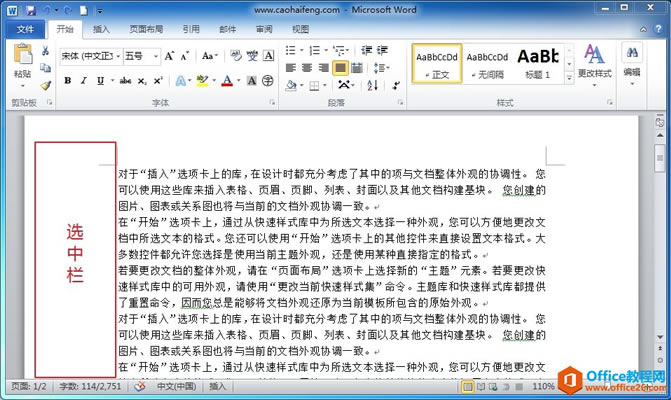Toggle align text left
The image size is (671, 400).
tap(291, 68)
